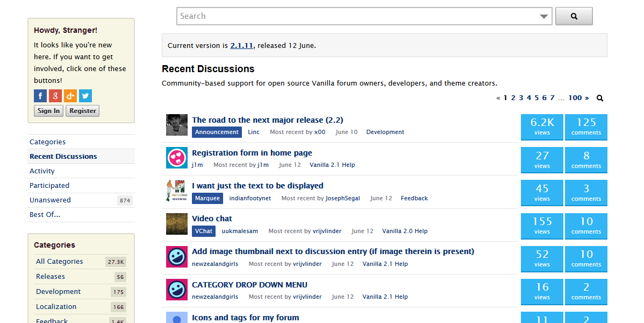
Task: Open 'Icons and tags for my forum' discussion
Action: (245, 318)
